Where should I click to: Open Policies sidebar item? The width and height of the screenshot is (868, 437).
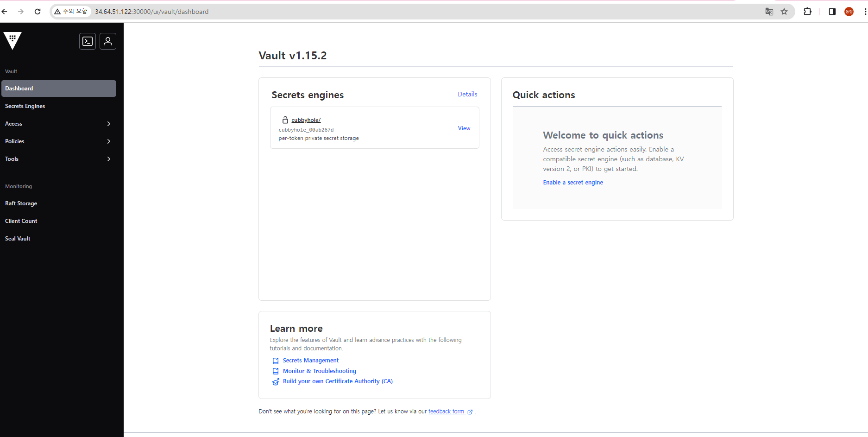tap(59, 141)
